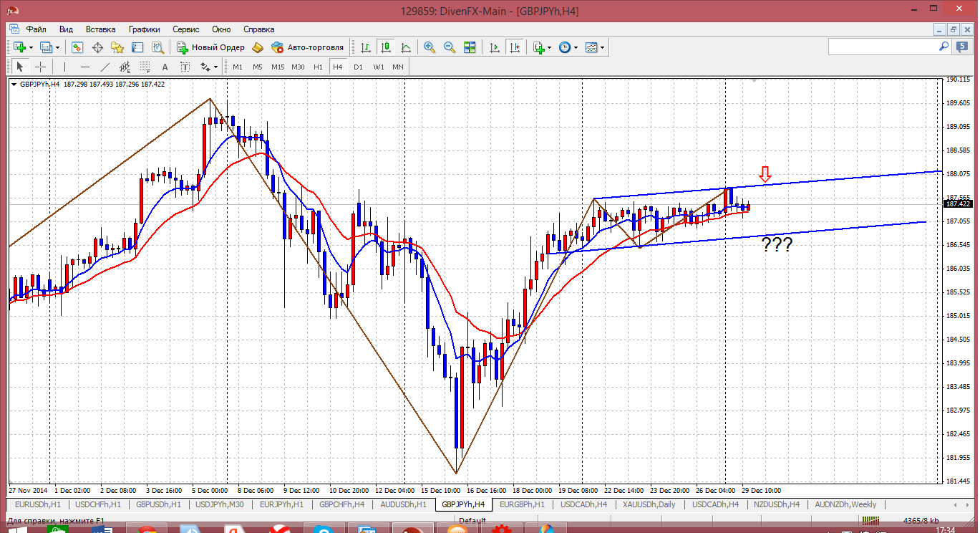
Task: Select the draw trendline tool
Action: (105, 67)
